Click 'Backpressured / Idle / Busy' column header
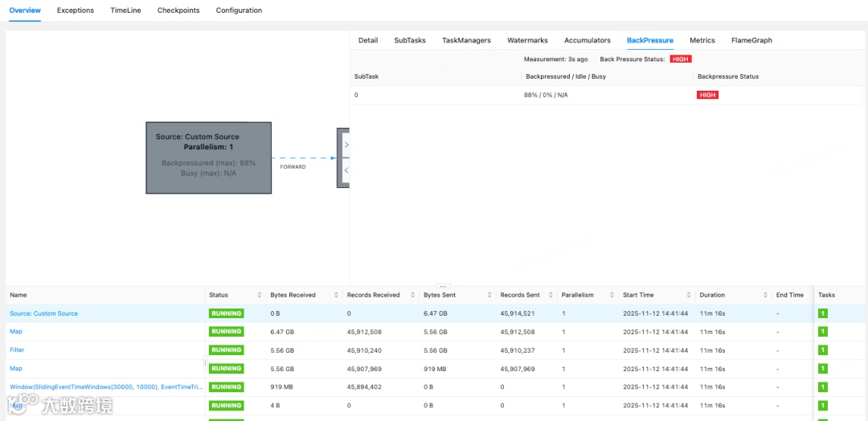 point(565,77)
